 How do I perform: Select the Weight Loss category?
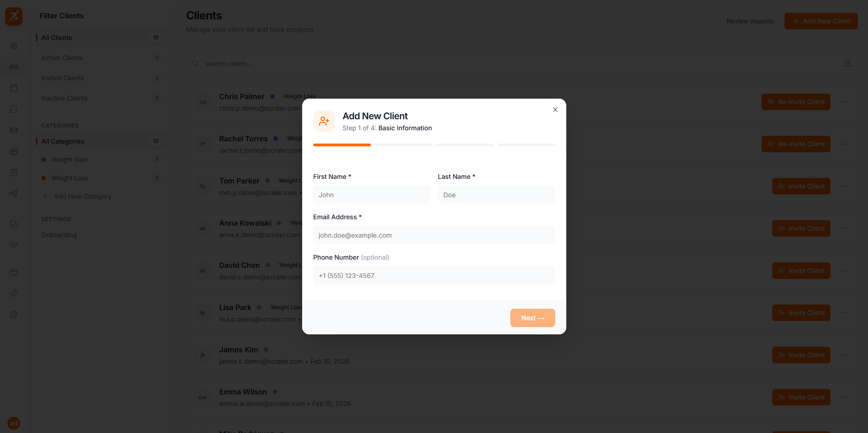(70, 178)
